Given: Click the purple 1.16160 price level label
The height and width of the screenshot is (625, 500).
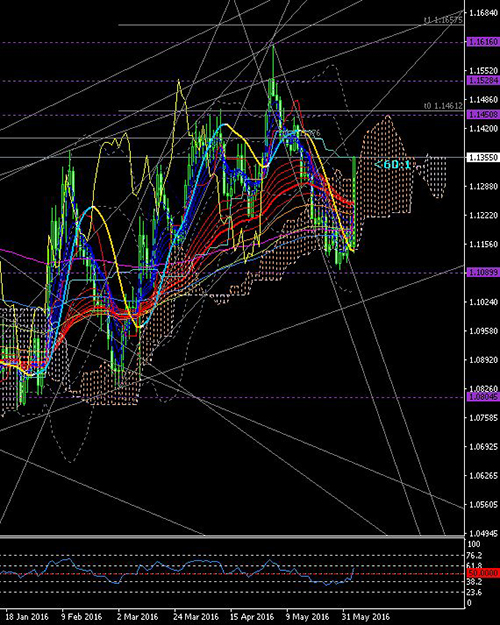Looking at the screenshot, I should point(483,42).
